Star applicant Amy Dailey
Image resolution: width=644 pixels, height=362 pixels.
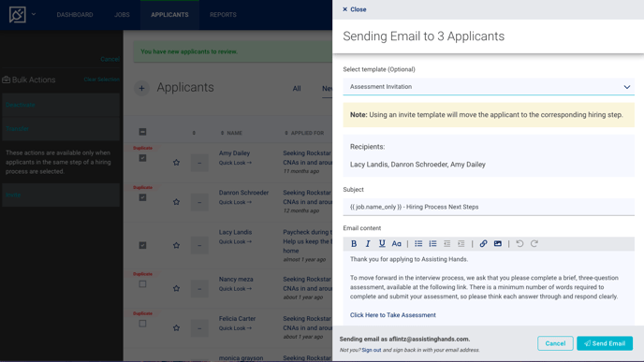coord(176,163)
